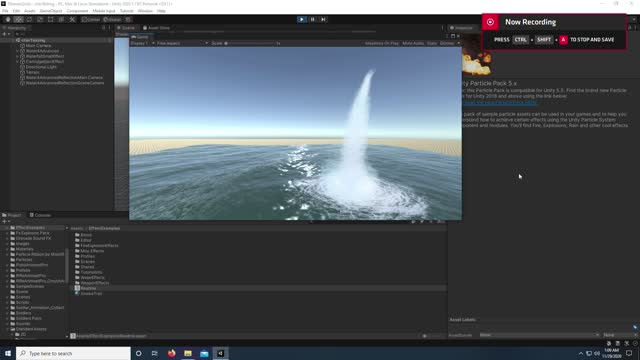Toggle handle rotation Global button
The width and height of the screenshot is (640, 360).
pos(112,19)
